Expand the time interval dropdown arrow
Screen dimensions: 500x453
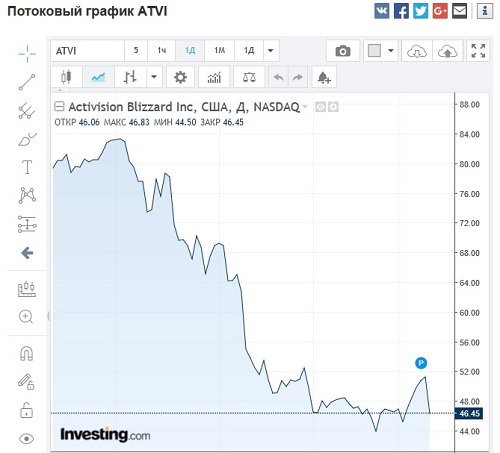271,51
